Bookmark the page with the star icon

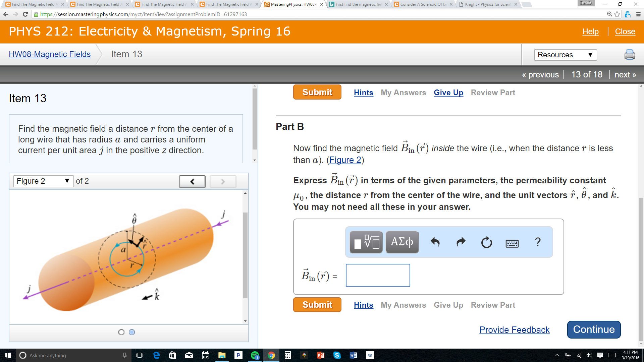coord(617,14)
